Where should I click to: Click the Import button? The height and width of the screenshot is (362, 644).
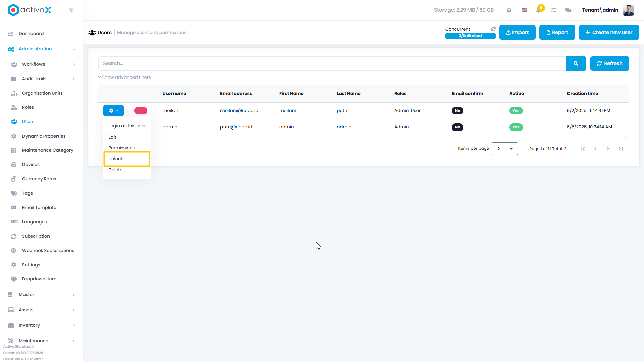(x=517, y=32)
